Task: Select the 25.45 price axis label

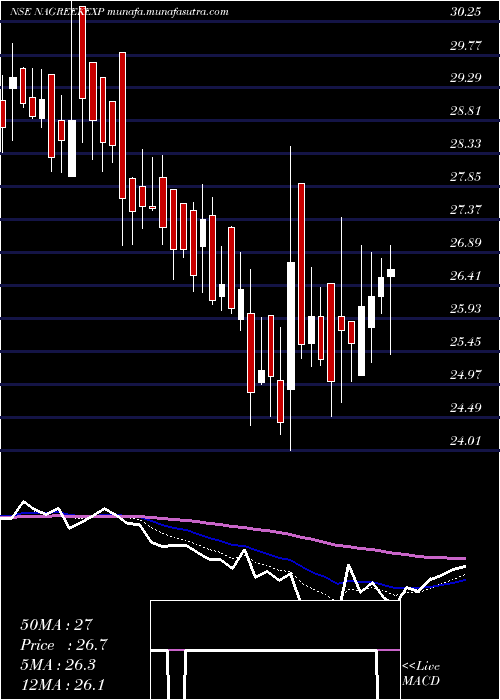Action: (x=465, y=342)
